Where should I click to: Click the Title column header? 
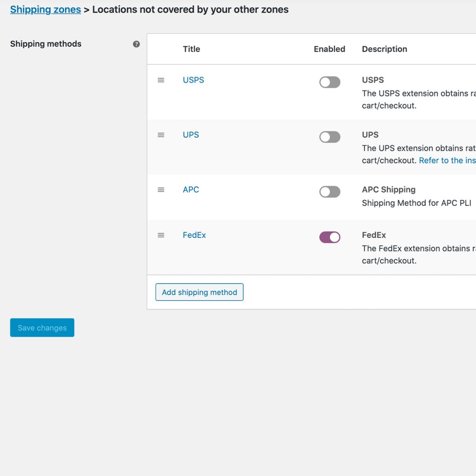(192, 49)
